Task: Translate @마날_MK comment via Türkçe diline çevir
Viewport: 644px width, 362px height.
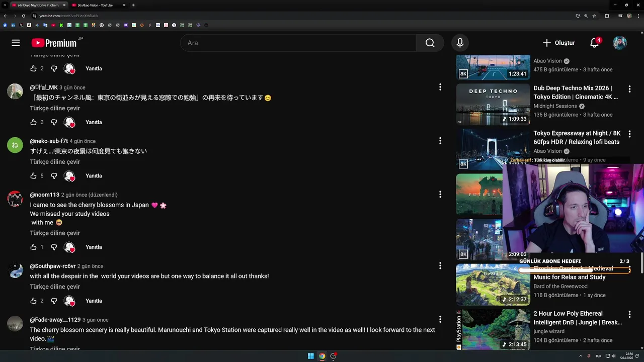Action: pos(55,108)
